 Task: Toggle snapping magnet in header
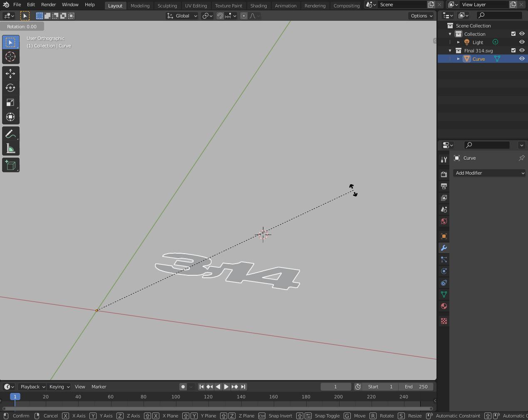[x=220, y=16]
